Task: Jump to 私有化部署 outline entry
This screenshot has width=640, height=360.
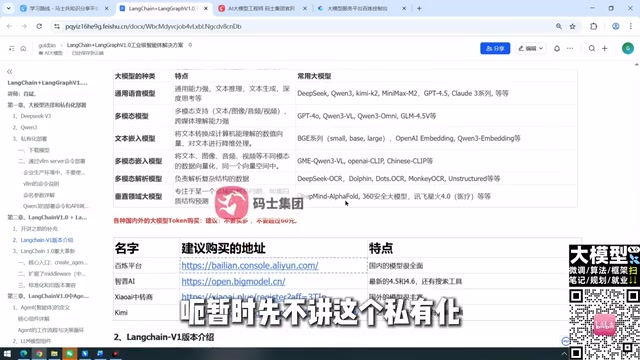Action: (30, 138)
